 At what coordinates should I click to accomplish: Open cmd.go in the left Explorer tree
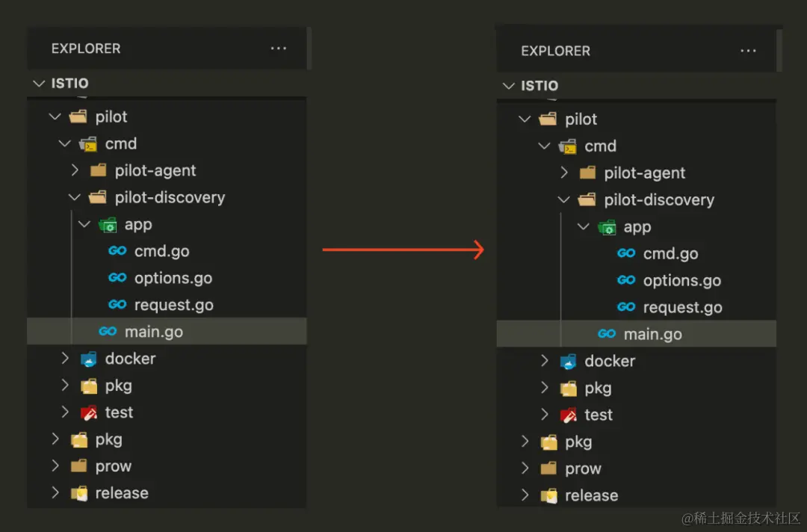click(x=162, y=251)
